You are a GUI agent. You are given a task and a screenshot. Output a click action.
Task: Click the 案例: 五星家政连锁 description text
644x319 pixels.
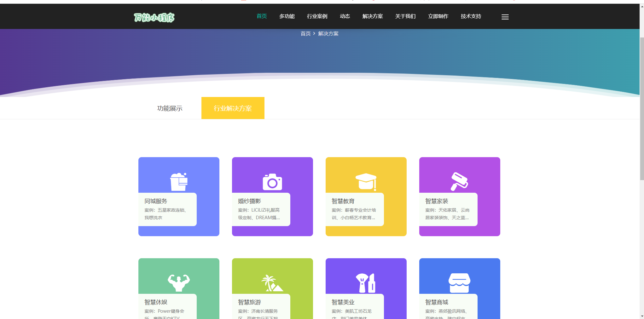click(166, 214)
